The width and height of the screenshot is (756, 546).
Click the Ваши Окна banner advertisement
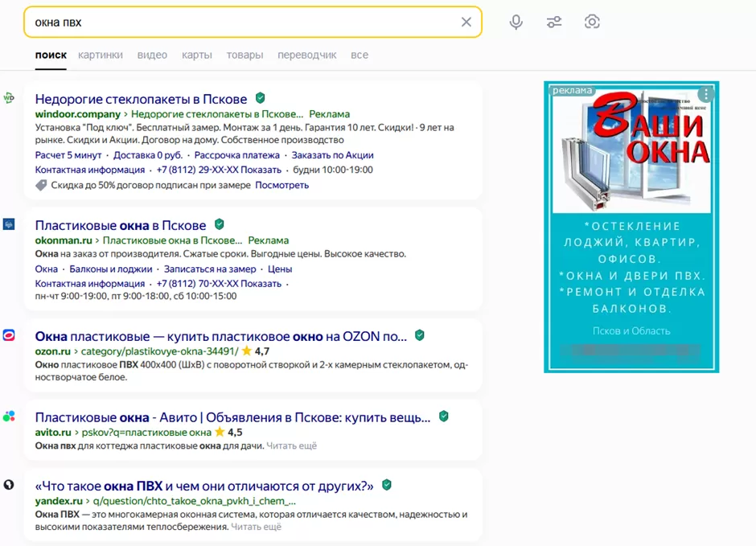pyautogui.click(x=631, y=227)
